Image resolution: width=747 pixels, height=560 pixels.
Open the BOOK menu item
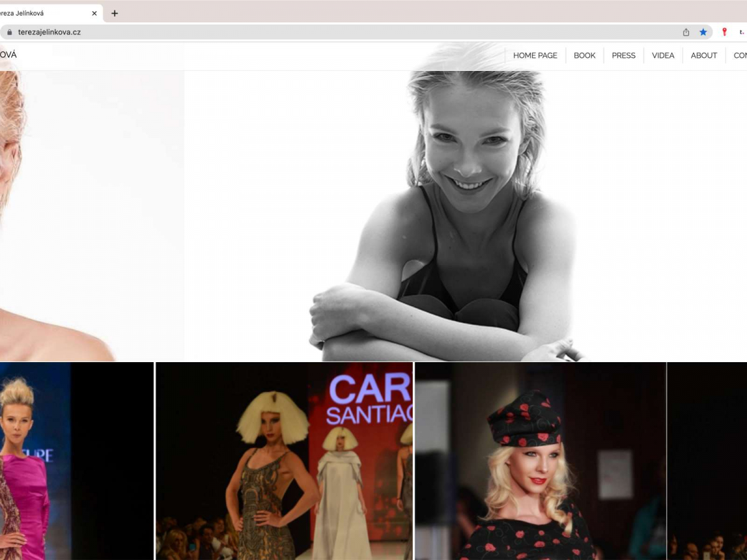click(x=585, y=55)
